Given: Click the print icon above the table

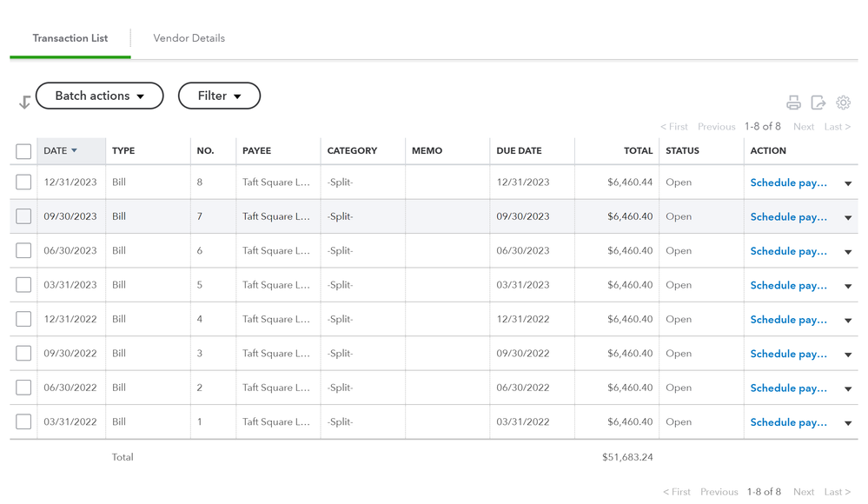Looking at the screenshot, I should pos(793,103).
